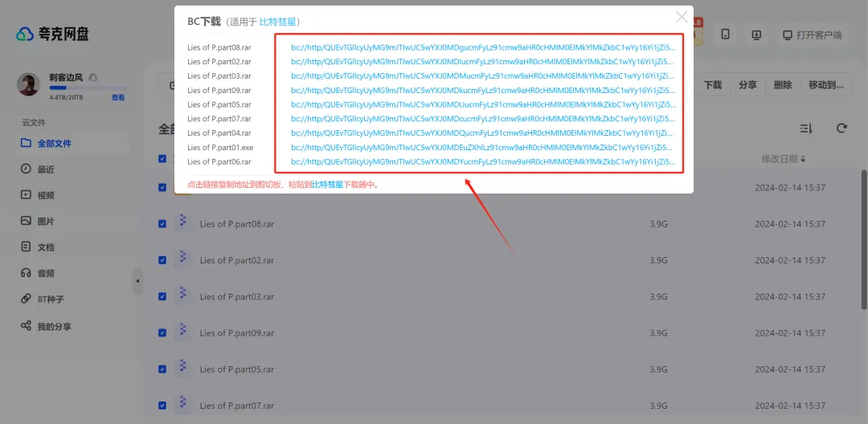868x424 pixels.
Task: Click the sort order icon
Action: [806, 128]
